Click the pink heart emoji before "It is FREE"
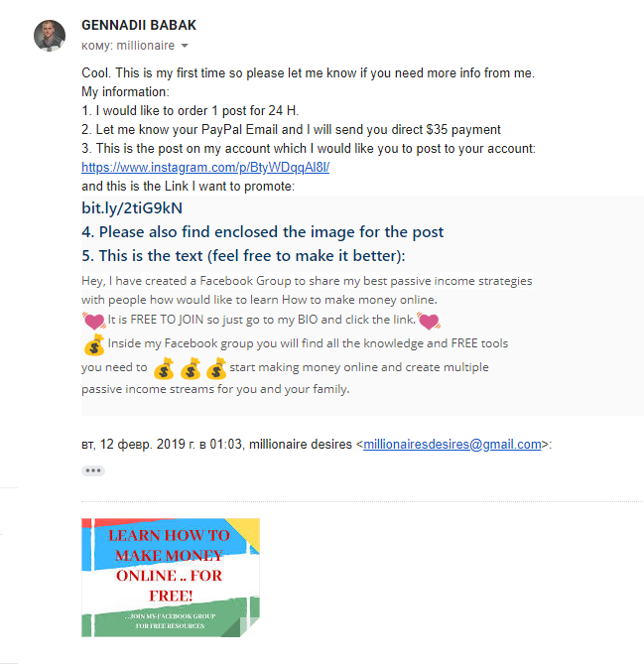Image resolution: width=644 pixels, height=664 pixels. [x=93, y=321]
